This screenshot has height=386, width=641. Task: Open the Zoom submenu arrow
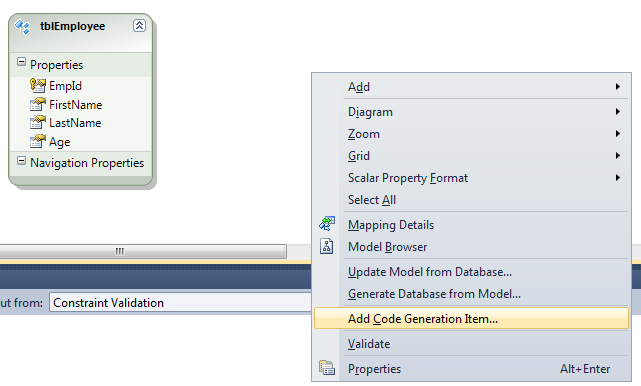pos(618,134)
